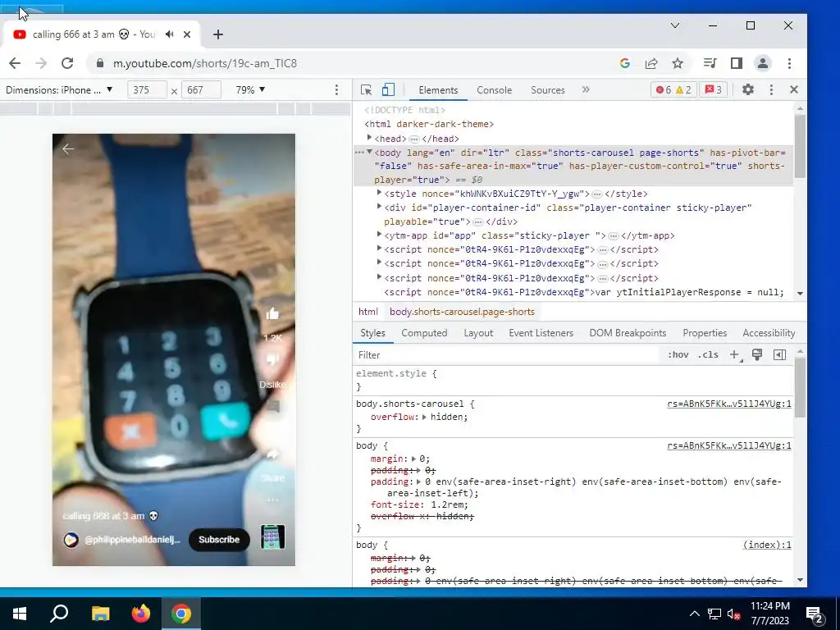The height and width of the screenshot is (630, 840).
Task: Expand the ytm-app element node
Action: point(379,234)
